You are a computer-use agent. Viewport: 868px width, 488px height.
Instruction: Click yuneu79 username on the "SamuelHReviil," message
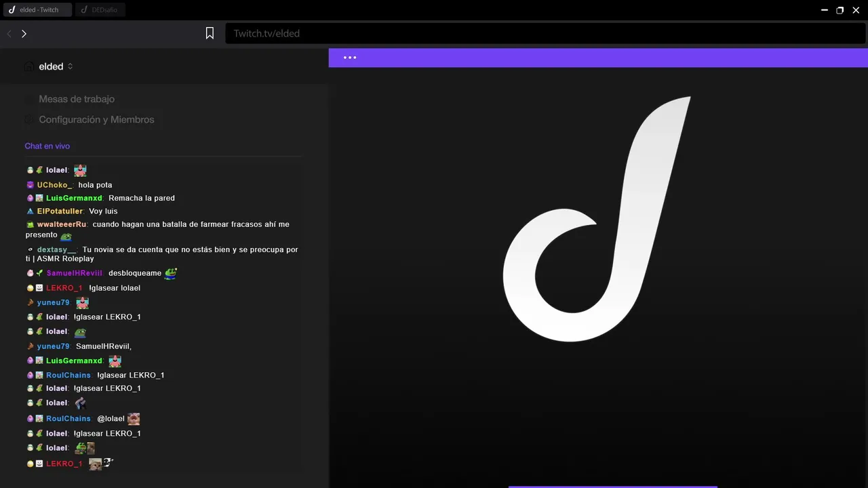tap(54, 346)
